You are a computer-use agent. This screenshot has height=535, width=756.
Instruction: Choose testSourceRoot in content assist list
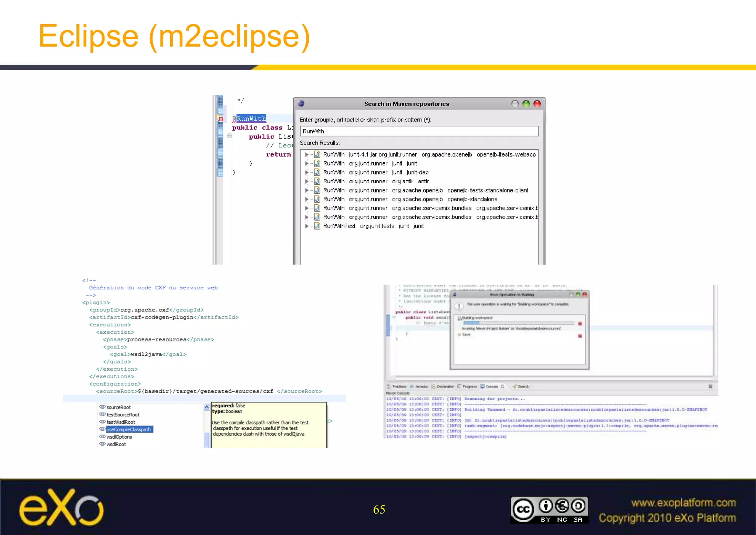123,415
